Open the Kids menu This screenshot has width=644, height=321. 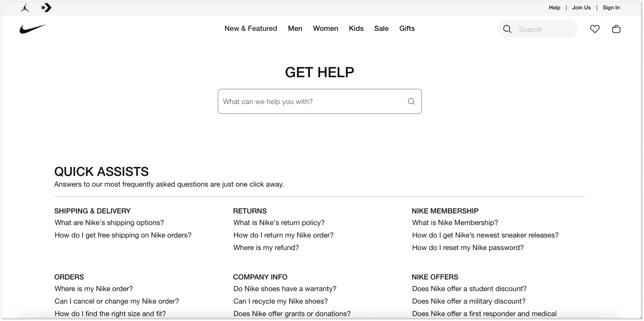(356, 29)
